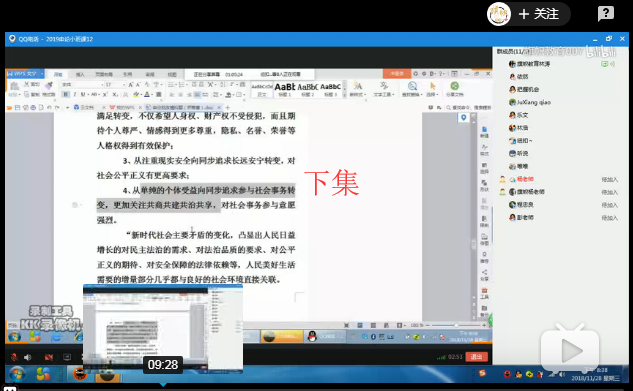The width and height of the screenshot is (633, 391).
Task: Apply the 标题 2 heading style
Action: point(308,89)
